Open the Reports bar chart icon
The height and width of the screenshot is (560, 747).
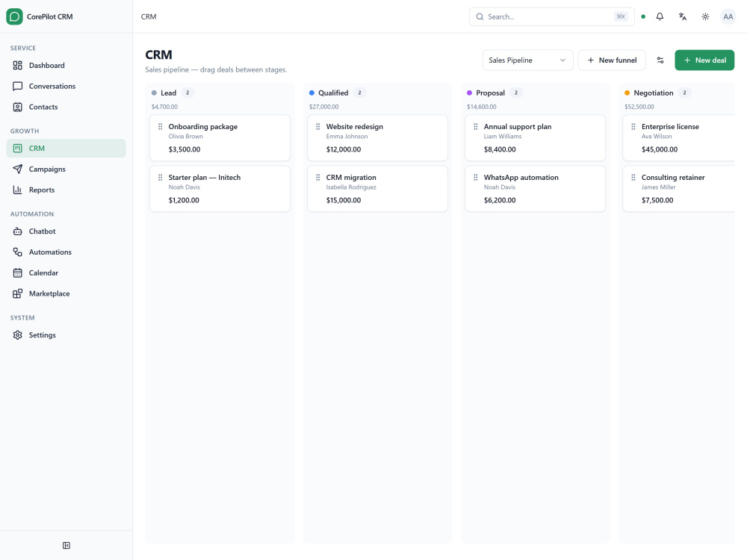[x=18, y=190]
